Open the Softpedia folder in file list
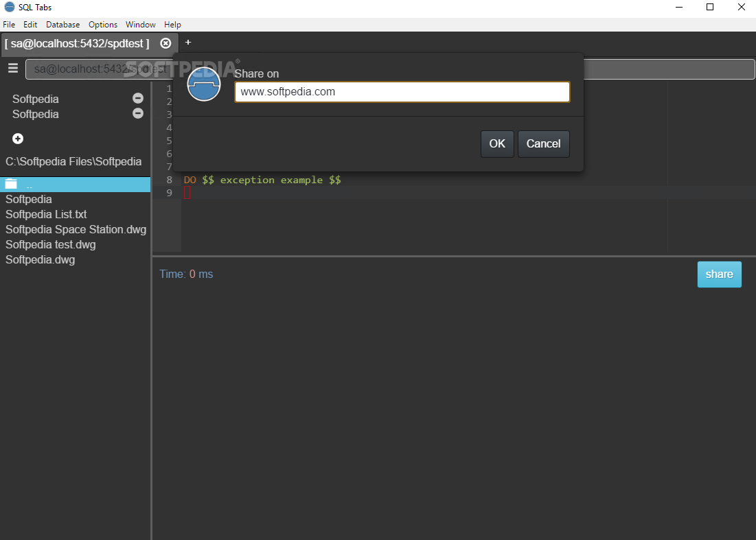 click(x=28, y=199)
